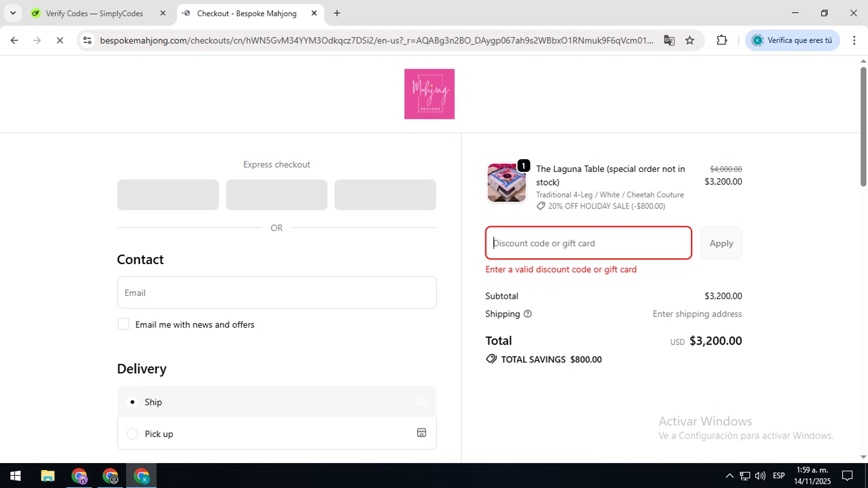Viewport: 868px width, 488px height.
Task: Open File Explorer from the taskbar
Action: pyautogui.click(x=47, y=476)
